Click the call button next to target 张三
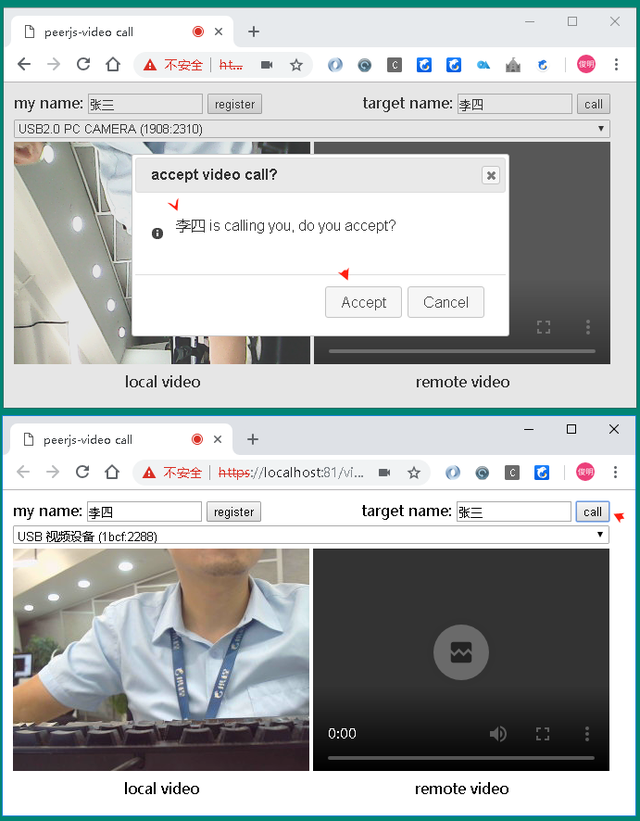The image size is (640, 821). pyautogui.click(x=592, y=511)
